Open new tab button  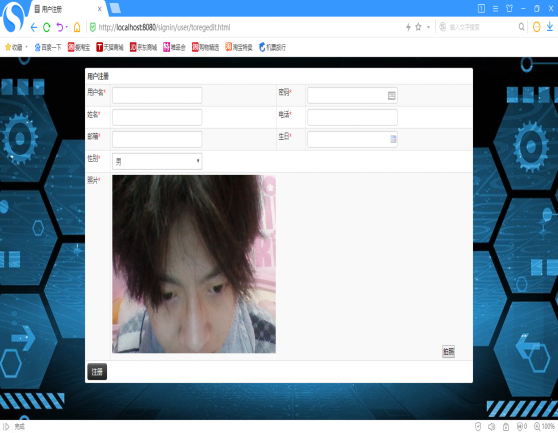115,8
